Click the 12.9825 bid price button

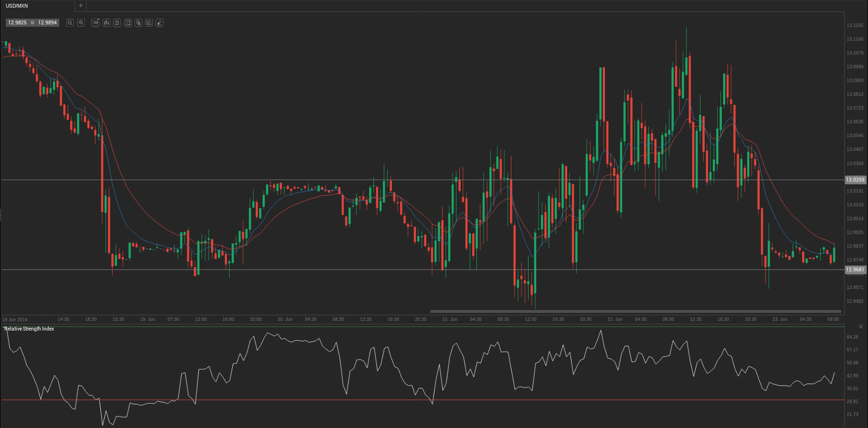click(18, 23)
